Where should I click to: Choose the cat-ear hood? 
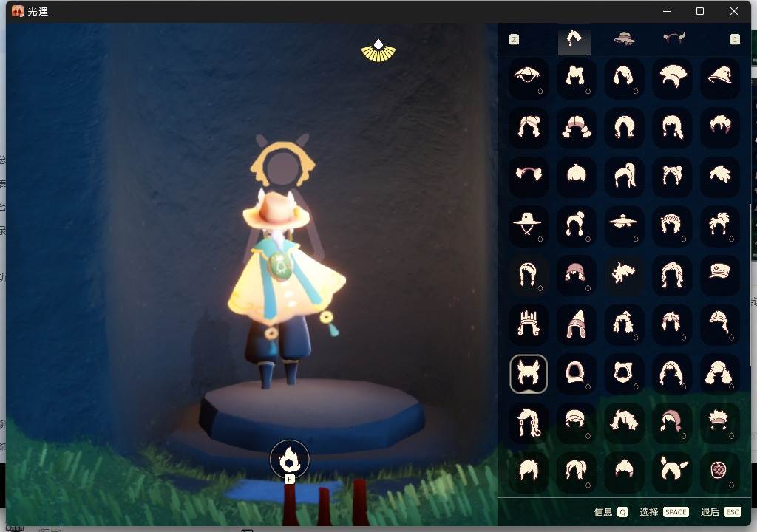point(624,373)
